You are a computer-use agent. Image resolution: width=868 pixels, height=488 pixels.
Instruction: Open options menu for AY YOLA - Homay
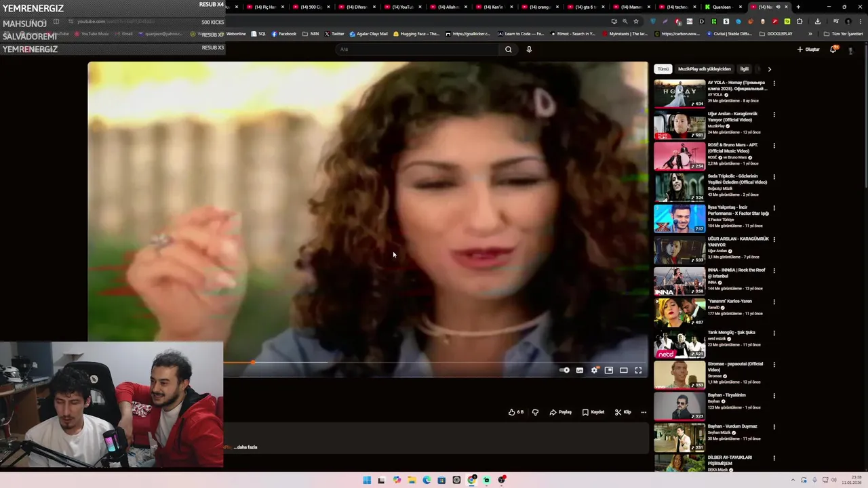774,83
